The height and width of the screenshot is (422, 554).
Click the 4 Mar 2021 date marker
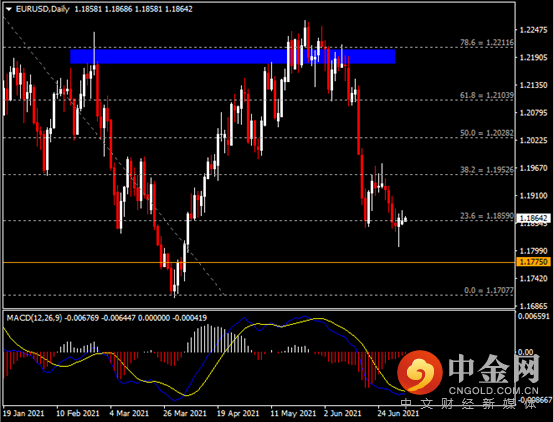[x=129, y=413]
